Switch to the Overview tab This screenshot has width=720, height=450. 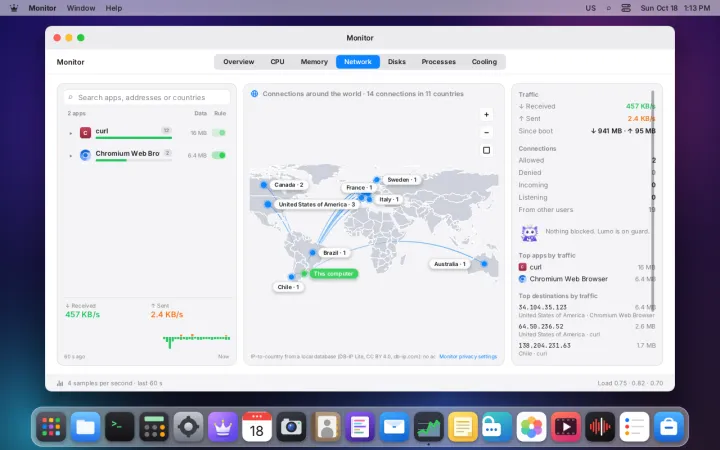click(238, 62)
